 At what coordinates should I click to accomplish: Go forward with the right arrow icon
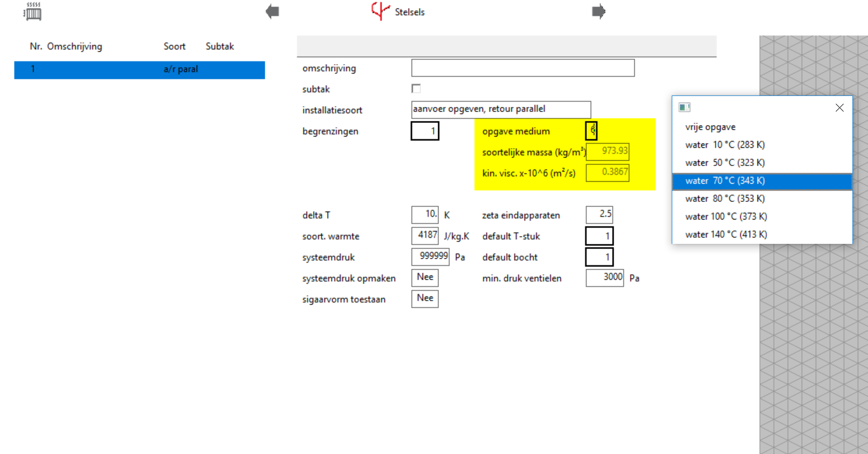tap(599, 11)
